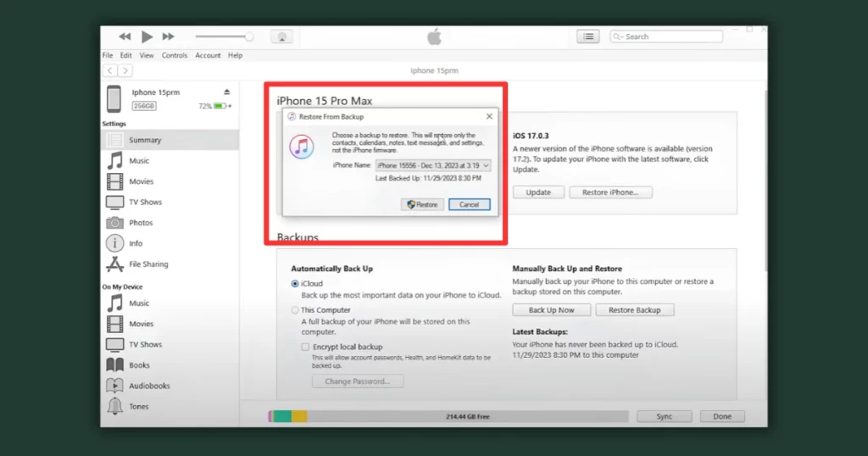868x456 pixels.
Task: Select Music icon under Settings
Action: coord(114,160)
